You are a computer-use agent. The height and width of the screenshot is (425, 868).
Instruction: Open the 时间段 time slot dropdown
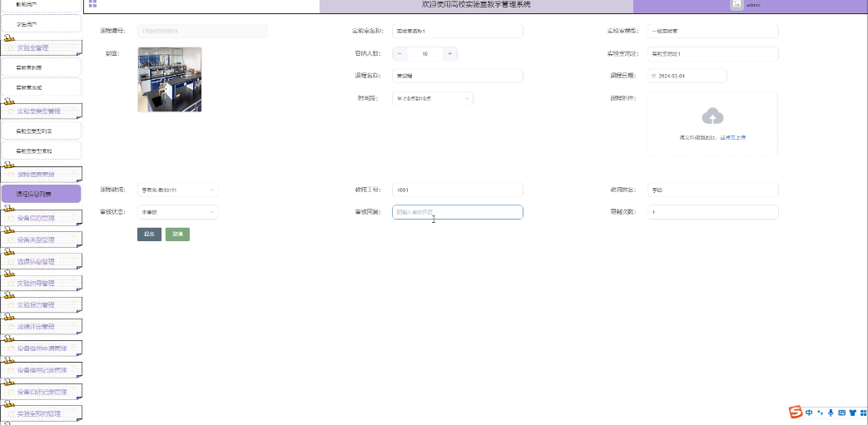(x=433, y=98)
